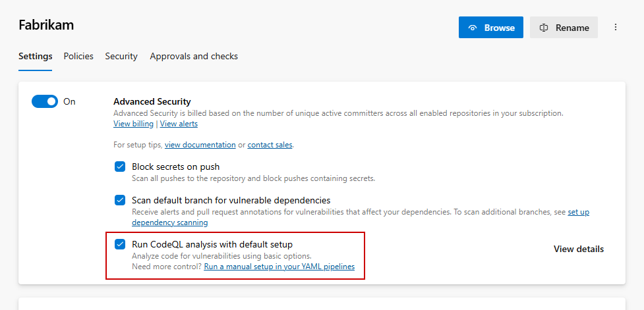
Task: Click Run a manual setup in YAML pipelines
Action: click(x=279, y=267)
